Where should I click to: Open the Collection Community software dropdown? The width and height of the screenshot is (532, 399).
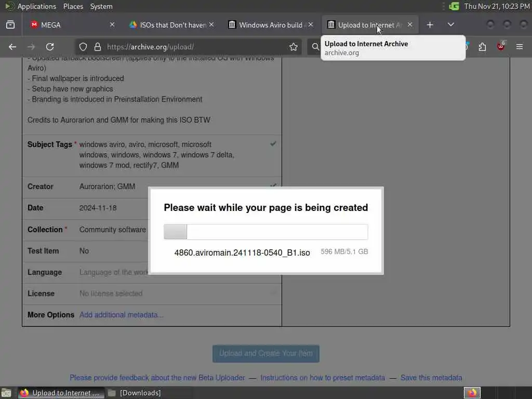click(113, 230)
